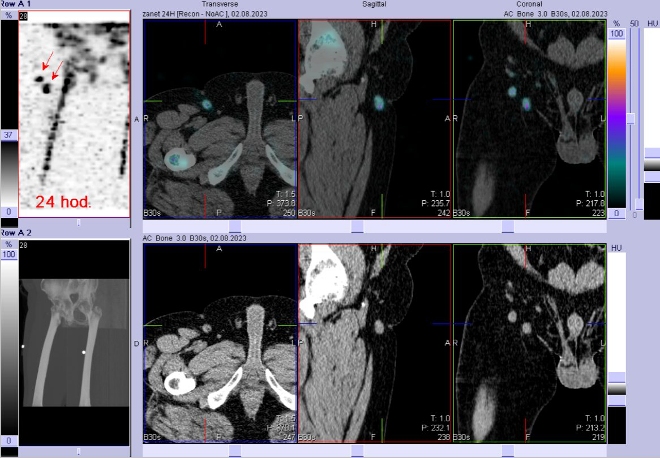Click the lower threshold value 0 on Row A 1
The height and width of the screenshot is (458, 660).
[x=8, y=212]
